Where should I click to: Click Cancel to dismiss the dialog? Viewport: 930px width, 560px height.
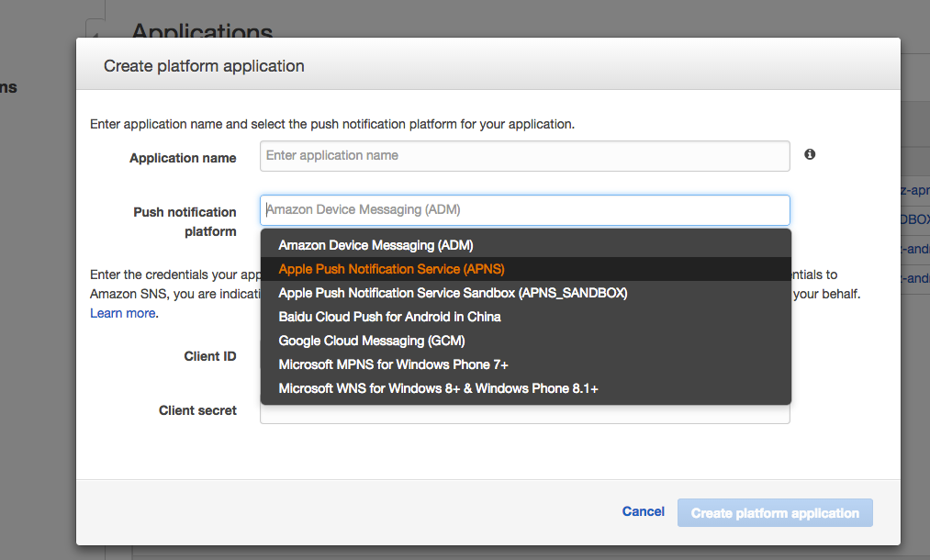pyautogui.click(x=643, y=511)
